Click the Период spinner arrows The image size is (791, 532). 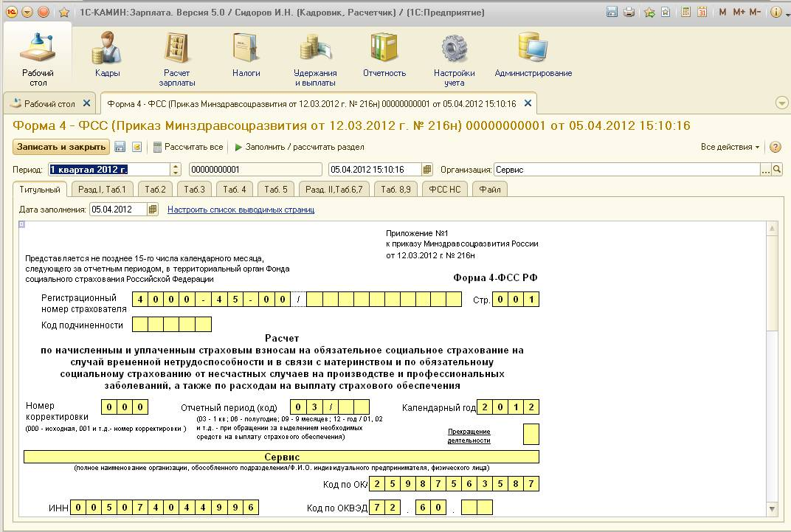click(x=176, y=170)
